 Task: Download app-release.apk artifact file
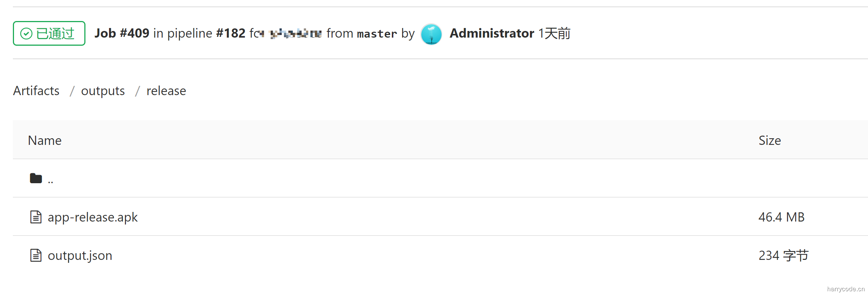click(92, 217)
